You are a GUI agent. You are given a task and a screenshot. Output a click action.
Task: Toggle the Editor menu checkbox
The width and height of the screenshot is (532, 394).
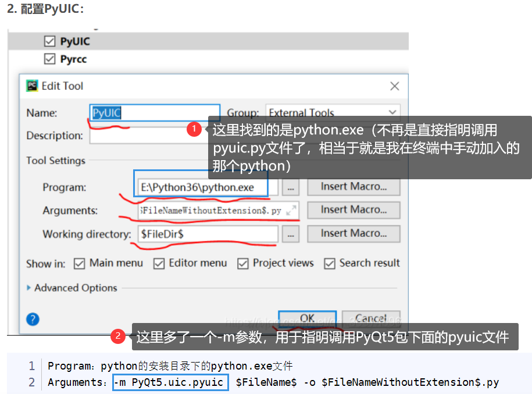[x=159, y=264]
